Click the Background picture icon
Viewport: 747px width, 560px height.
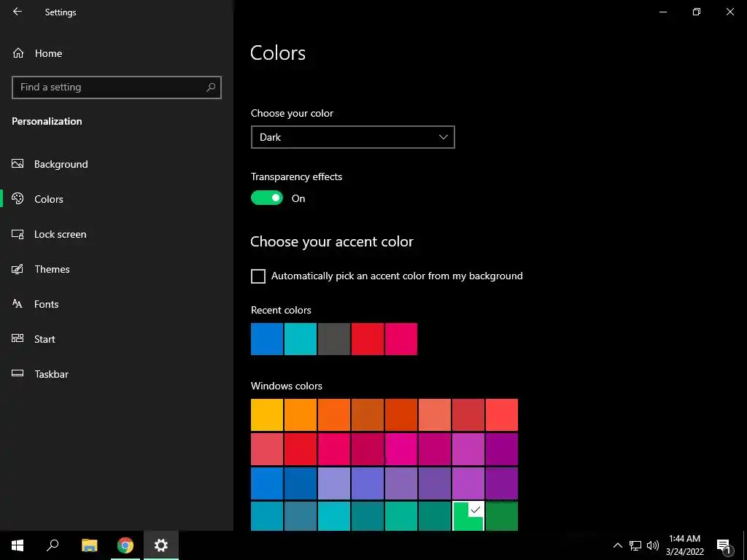(x=18, y=164)
